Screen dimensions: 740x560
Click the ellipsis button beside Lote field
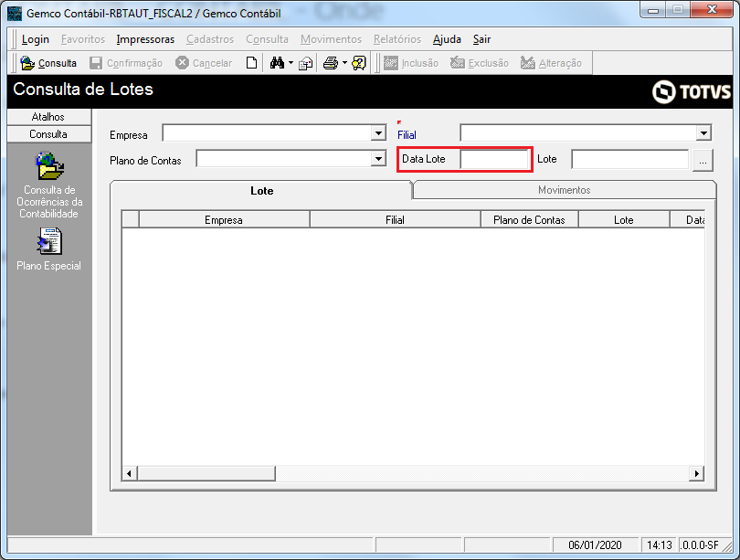point(703,161)
